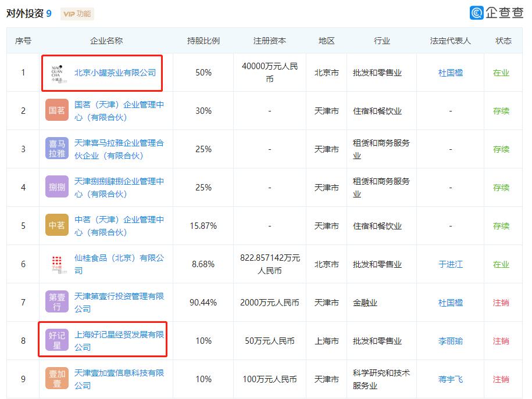
Task: Click the 822.857142万元人民币 capital cell
Action: (270, 264)
